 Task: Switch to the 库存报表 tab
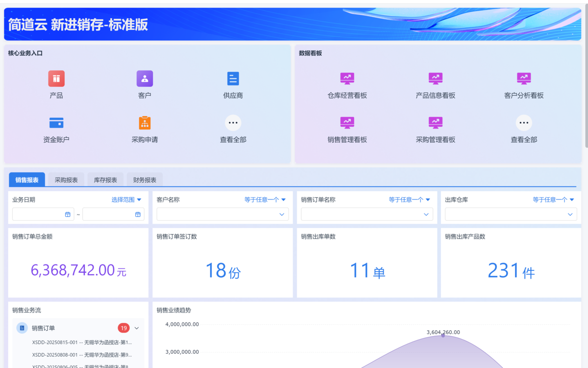click(x=105, y=180)
